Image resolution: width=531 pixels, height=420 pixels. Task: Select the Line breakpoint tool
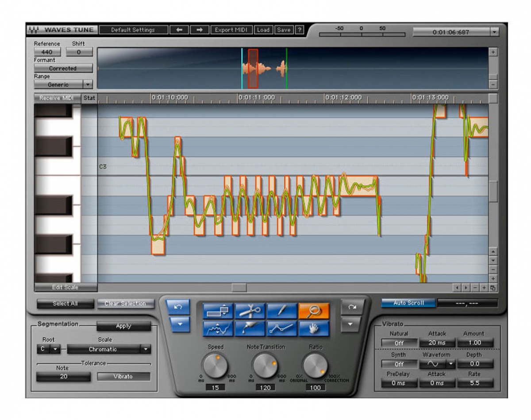tap(282, 329)
